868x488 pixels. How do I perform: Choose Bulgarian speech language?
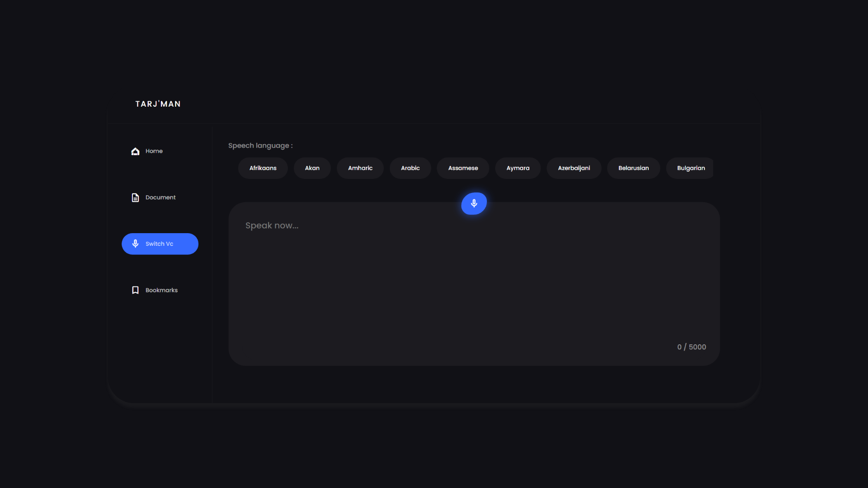(690, 168)
